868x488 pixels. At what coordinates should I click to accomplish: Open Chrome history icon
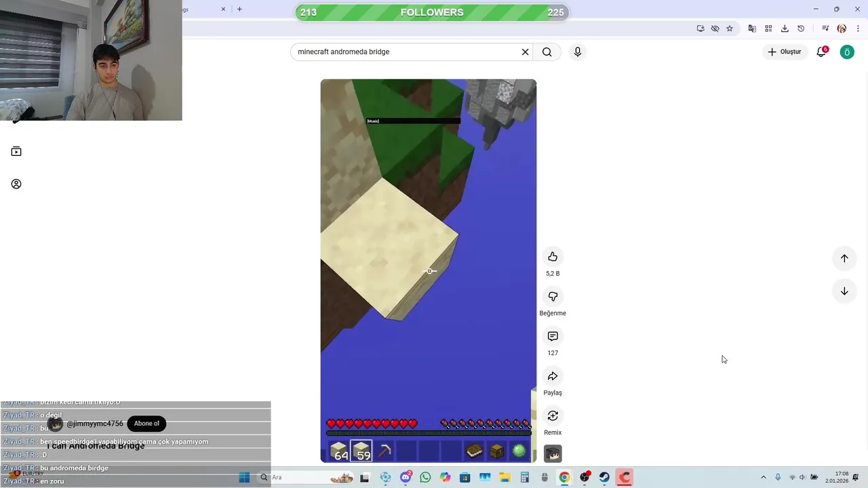point(801,28)
